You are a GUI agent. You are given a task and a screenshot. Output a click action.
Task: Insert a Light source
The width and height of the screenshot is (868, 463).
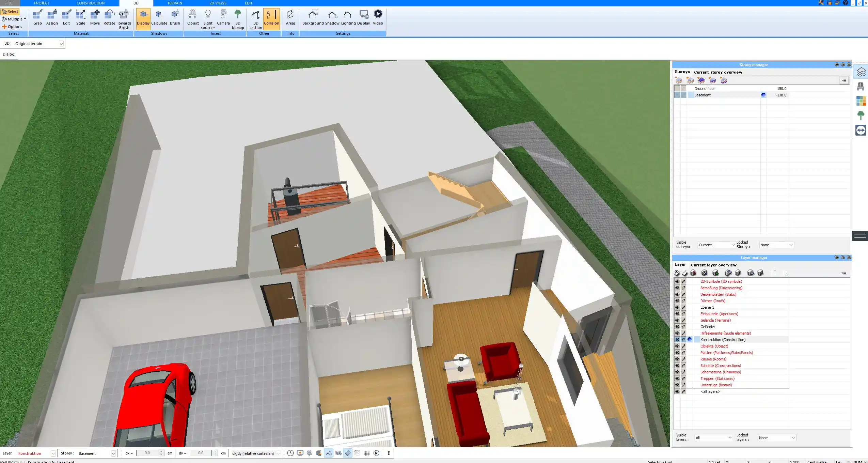tap(208, 19)
